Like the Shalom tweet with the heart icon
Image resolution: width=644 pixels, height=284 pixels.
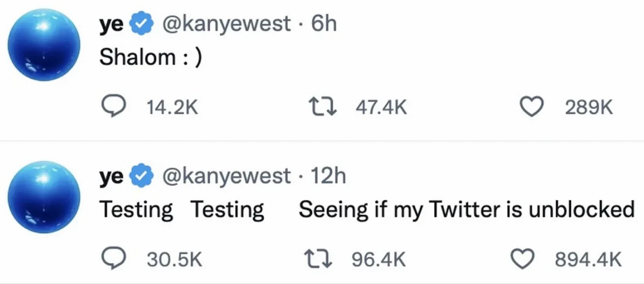coord(531,107)
